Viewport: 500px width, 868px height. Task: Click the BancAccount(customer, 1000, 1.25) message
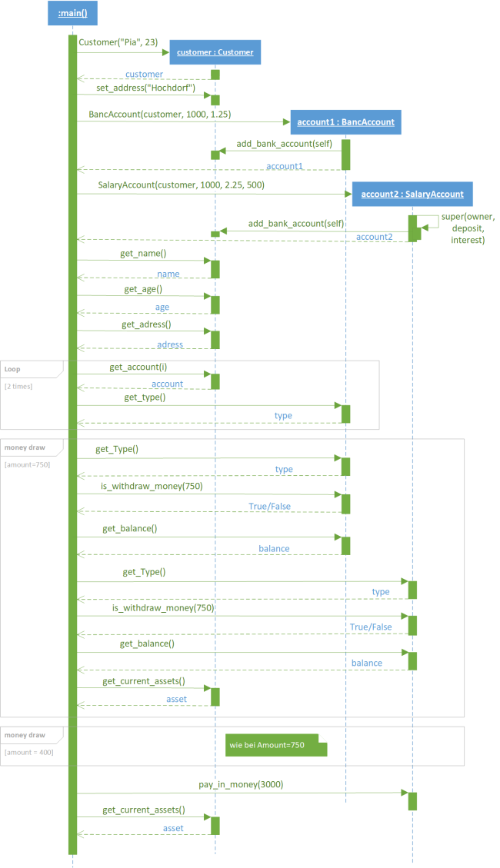(x=159, y=114)
